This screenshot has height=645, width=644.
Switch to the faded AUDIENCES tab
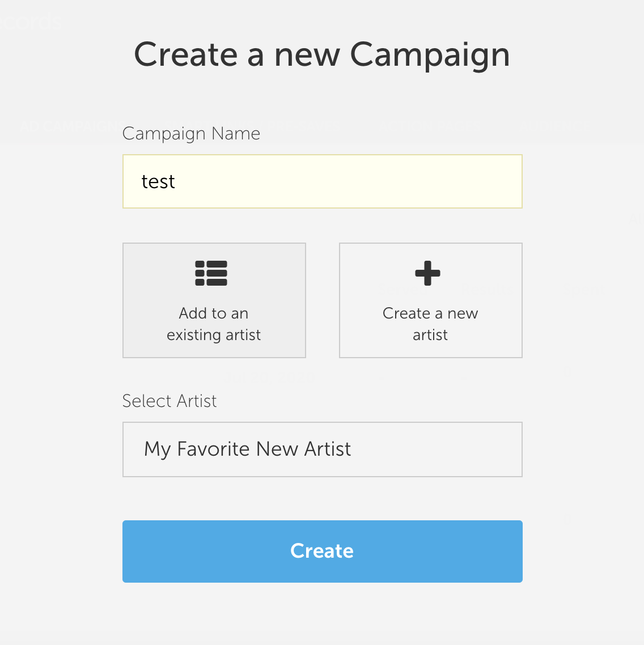pyautogui.click(x=552, y=126)
